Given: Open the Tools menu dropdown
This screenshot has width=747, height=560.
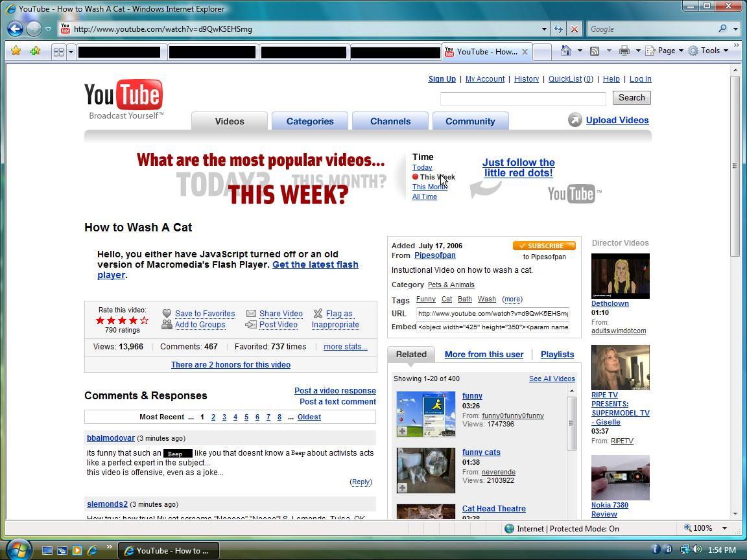Looking at the screenshot, I should click(x=709, y=51).
